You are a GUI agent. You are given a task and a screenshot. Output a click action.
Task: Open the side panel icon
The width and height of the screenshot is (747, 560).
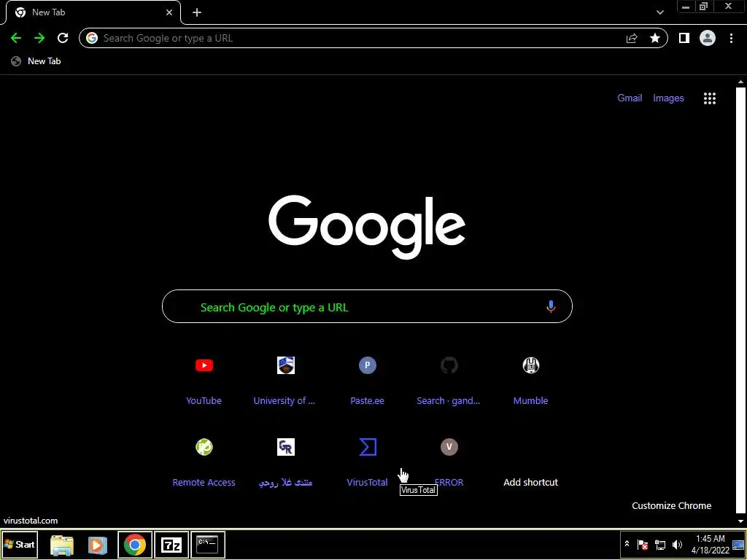[x=684, y=38]
